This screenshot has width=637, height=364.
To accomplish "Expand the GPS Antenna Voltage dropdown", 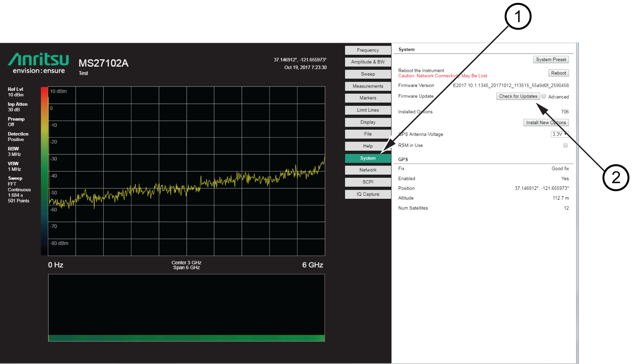I will point(559,134).
